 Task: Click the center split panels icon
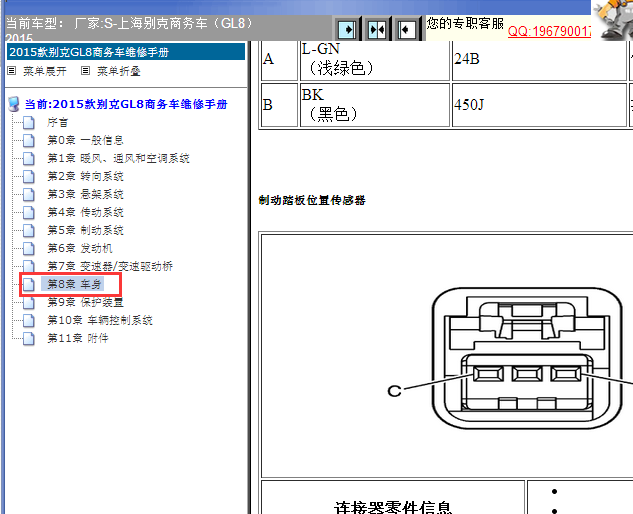point(377,29)
